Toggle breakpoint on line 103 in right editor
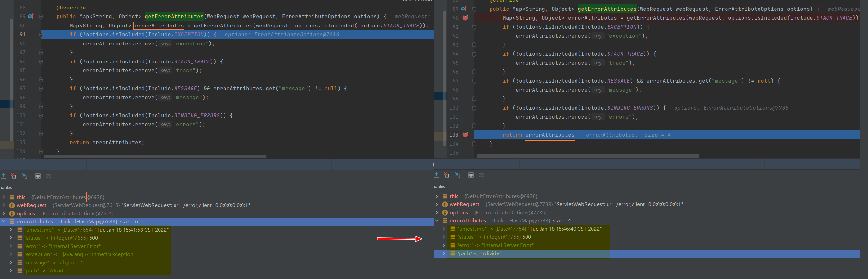Screen dimensions: 868x279 (465, 135)
